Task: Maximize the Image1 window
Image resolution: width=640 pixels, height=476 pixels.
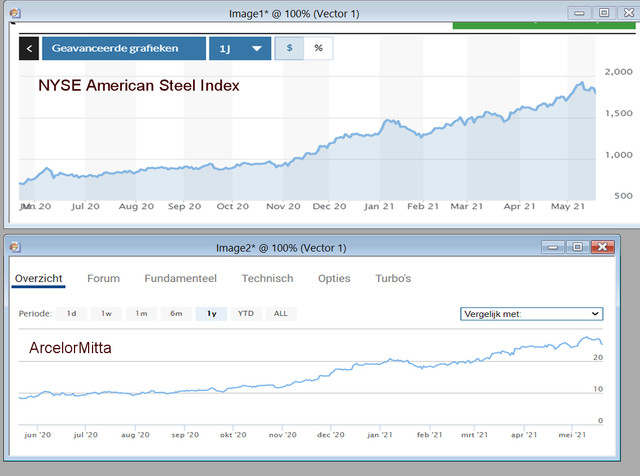Action: [604, 13]
